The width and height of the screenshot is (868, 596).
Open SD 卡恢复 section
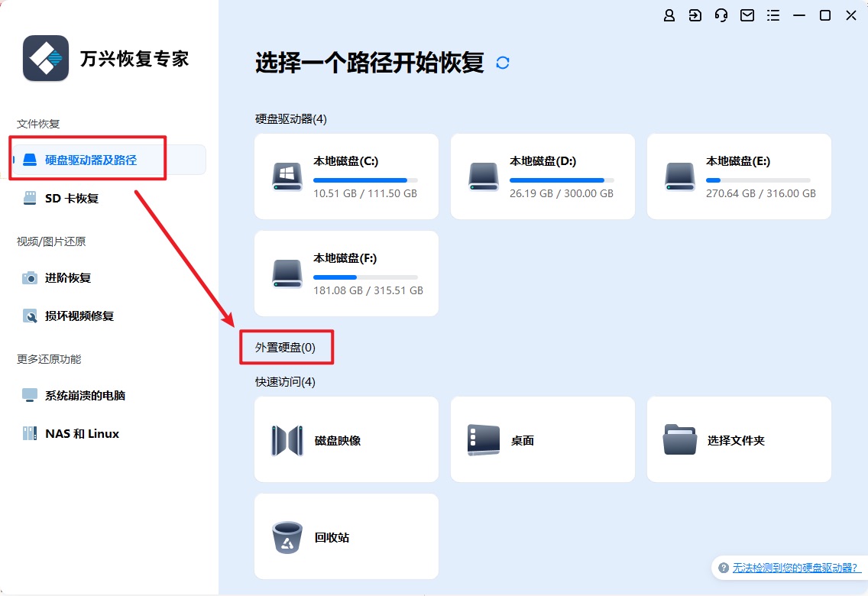pos(71,198)
